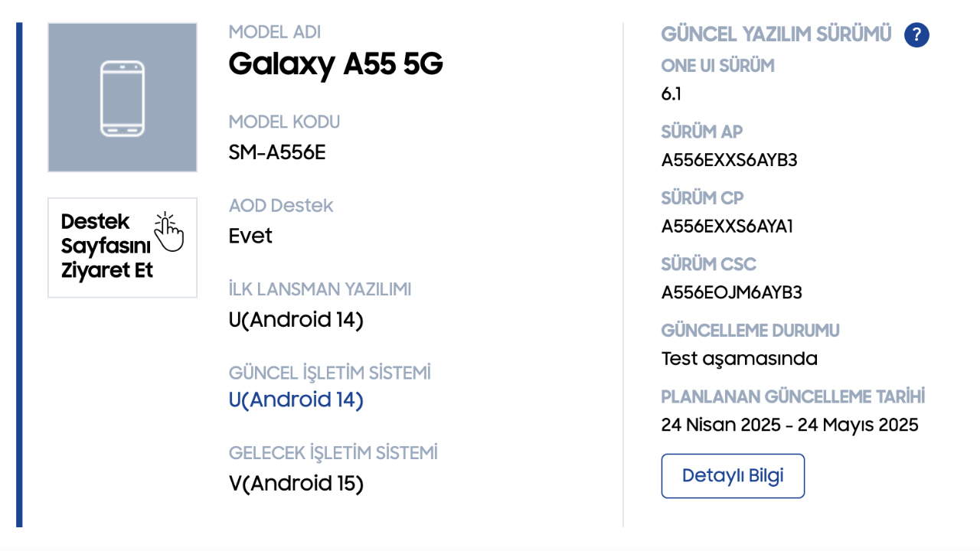Screen dimensions: 980x551
Task: Click the One UI version 6.1 value
Action: click(x=671, y=94)
